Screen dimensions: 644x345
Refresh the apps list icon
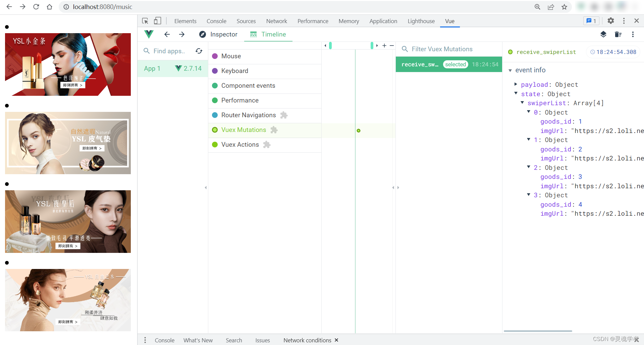coord(199,51)
